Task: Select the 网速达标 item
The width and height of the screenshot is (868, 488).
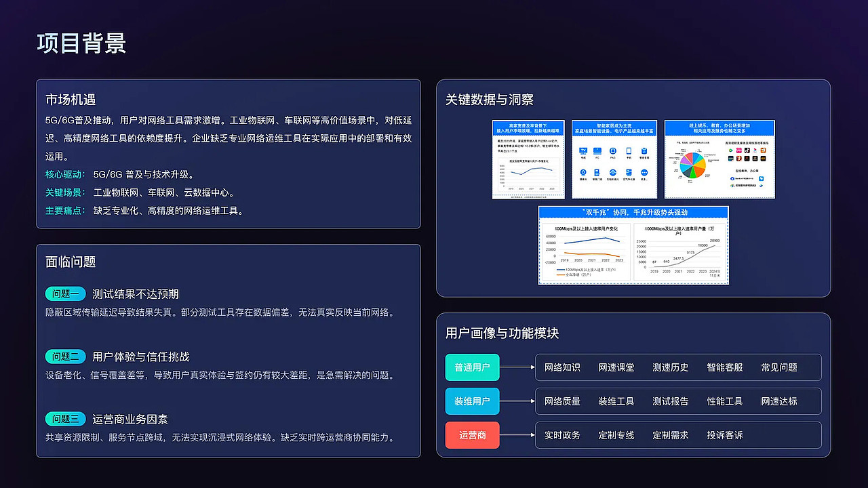Action: click(779, 401)
